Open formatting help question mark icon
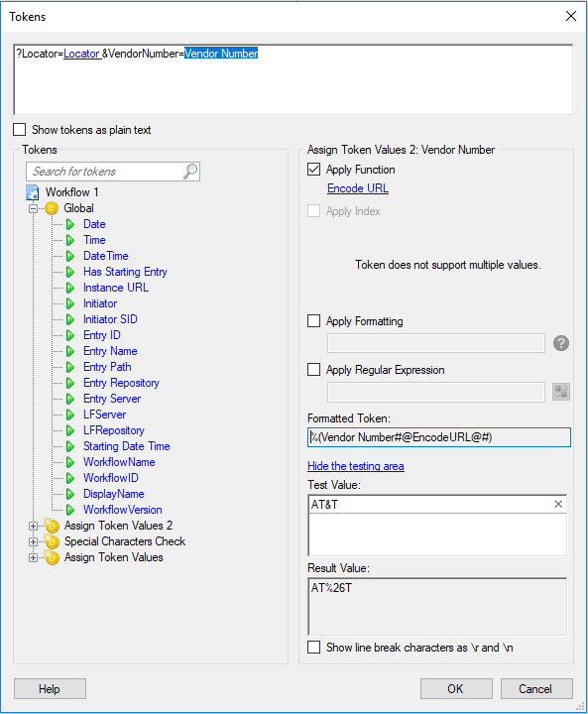 (560, 343)
